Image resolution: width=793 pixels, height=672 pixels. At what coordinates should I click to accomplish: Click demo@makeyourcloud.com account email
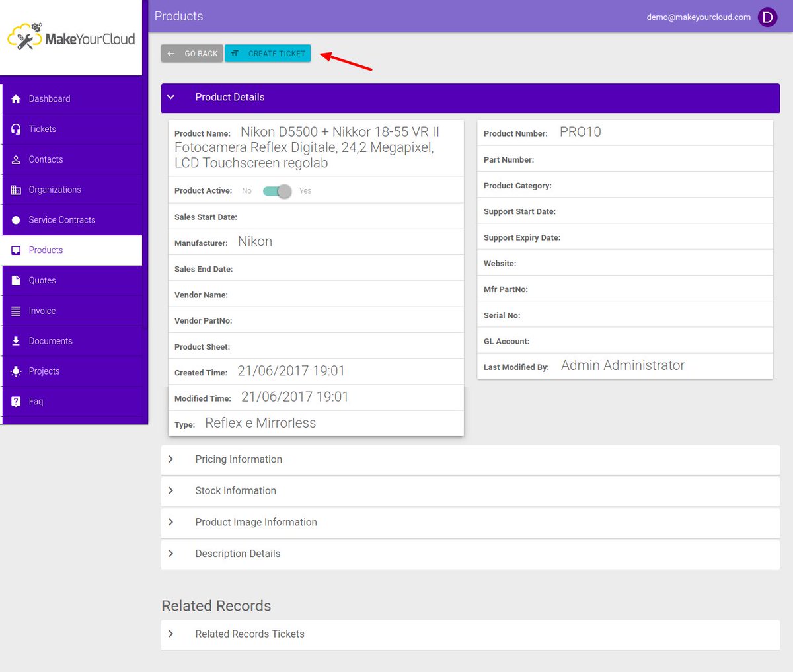click(x=699, y=17)
